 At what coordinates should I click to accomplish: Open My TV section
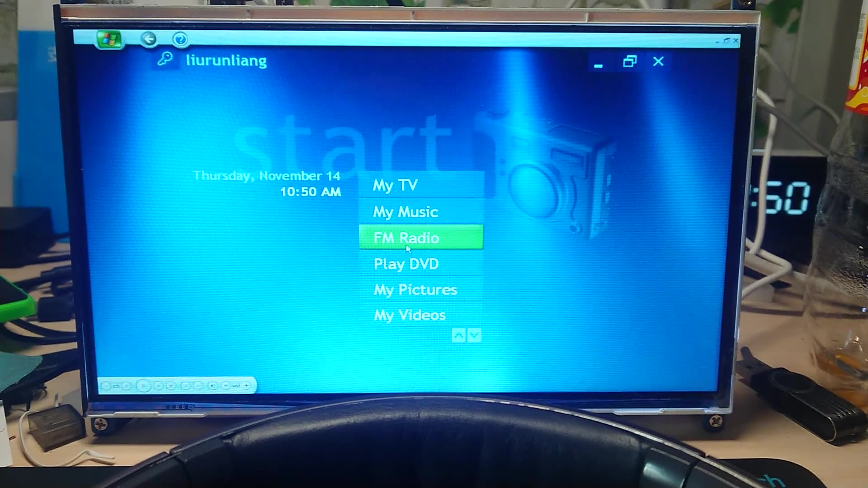tap(395, 185)
